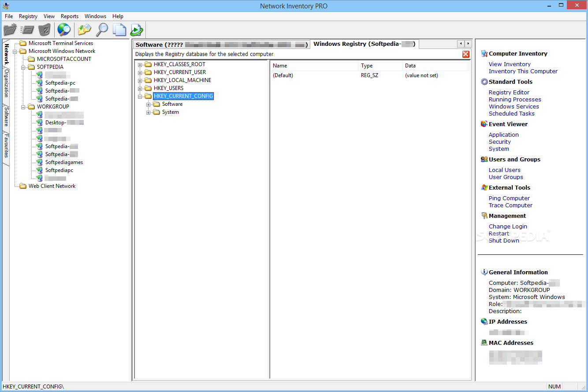The width and height of the screenshot is (588, 392).
Task: Expand the HKEY_LOCAL_MACHINE registry key
Action: pos(140,80)
